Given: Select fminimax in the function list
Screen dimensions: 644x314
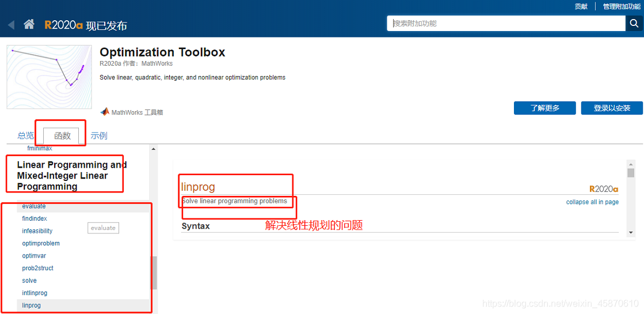Looking at the screenshot, I should pyautogui.click(x=40, y=149).
